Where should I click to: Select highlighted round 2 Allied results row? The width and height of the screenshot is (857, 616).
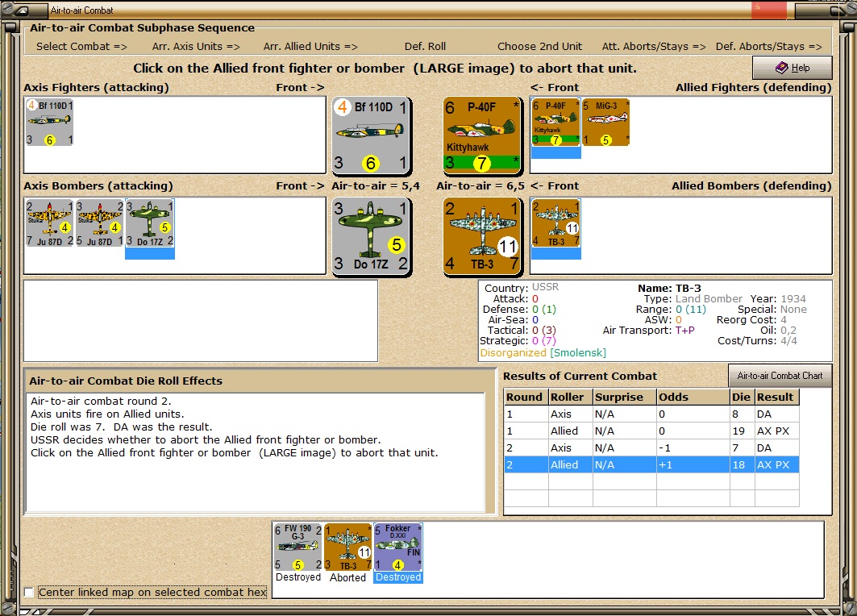click(x=651, y=464)
